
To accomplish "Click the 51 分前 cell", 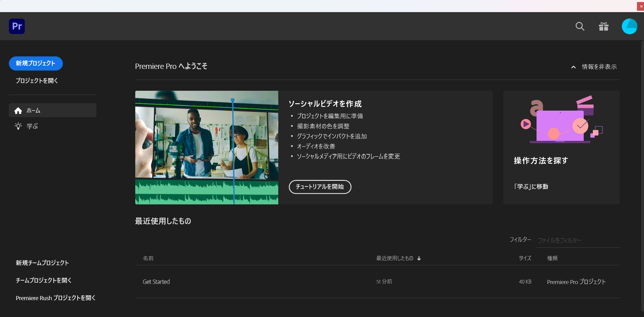I will pyautogui.click(x=384, y=282).
